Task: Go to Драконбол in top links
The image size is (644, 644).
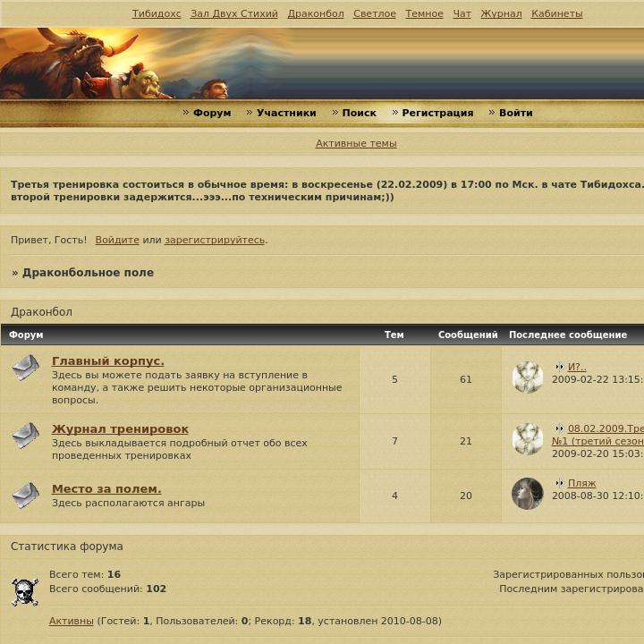Action: coord(316,14)
